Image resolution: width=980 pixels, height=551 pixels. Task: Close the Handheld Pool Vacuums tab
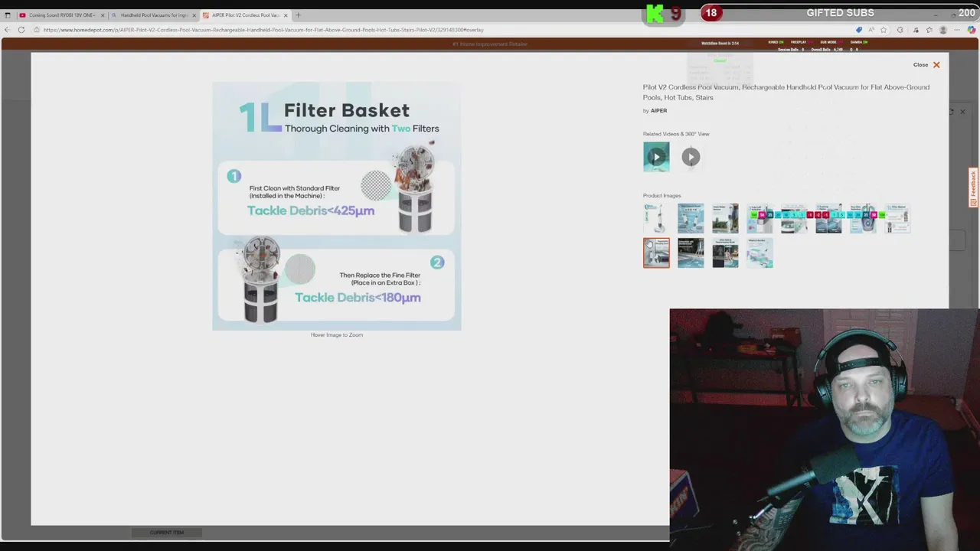(x=194, y=15)
